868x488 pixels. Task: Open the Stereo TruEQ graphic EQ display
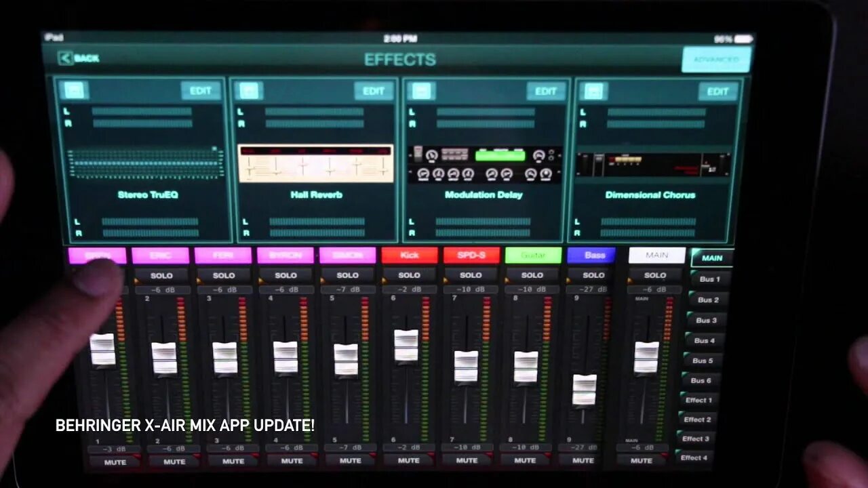point(146,164)
